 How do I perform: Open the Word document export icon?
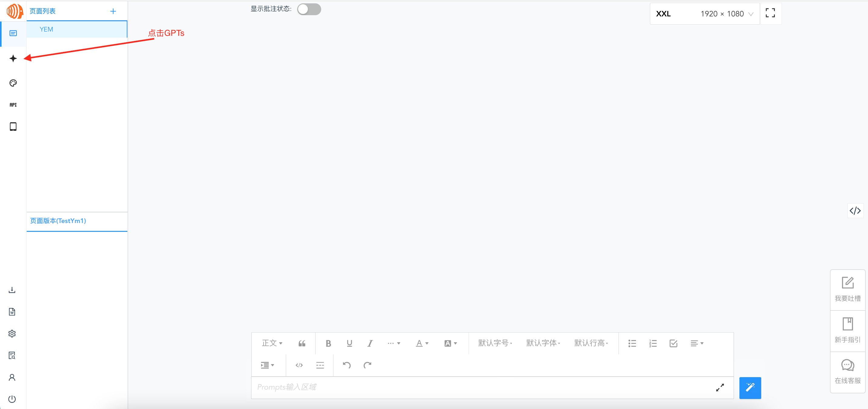(x=12, y=311)
